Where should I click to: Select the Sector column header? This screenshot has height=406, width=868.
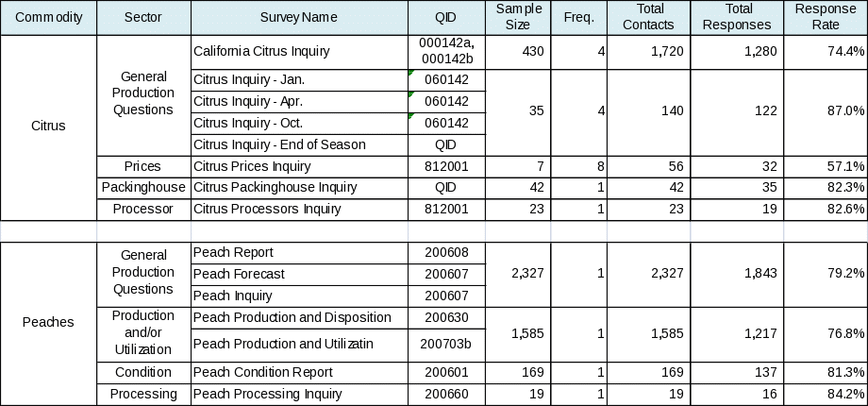(x=144, y=17)
